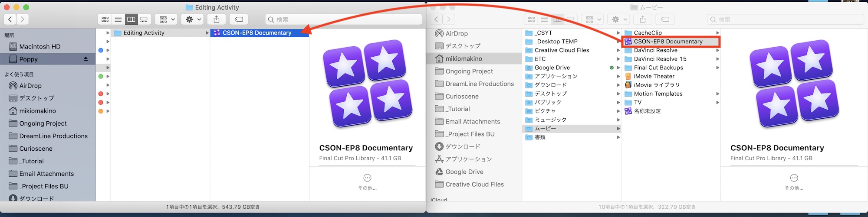Switch ムービー window to list view
Viewport: 868px width, 217px height.
coord(544,19)
